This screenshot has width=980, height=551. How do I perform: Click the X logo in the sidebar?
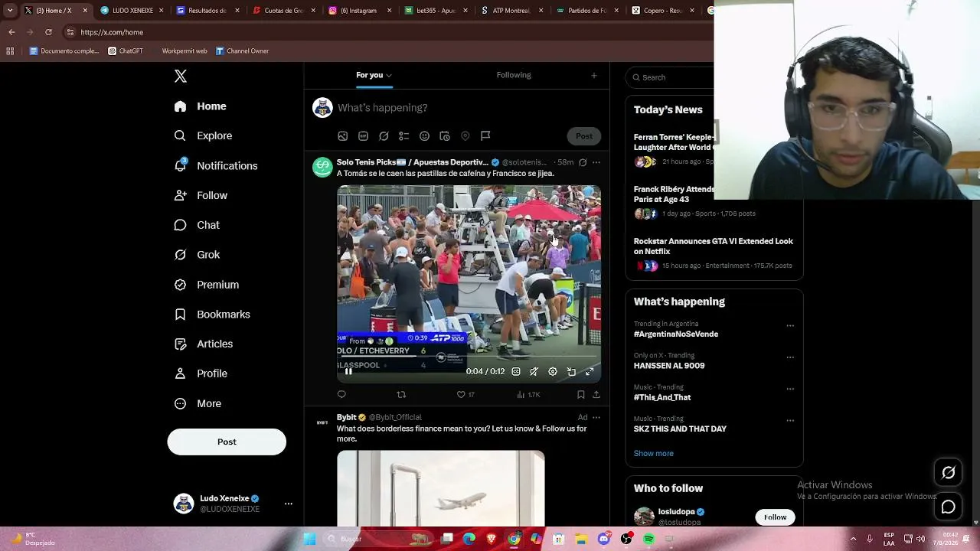[181, 76]
